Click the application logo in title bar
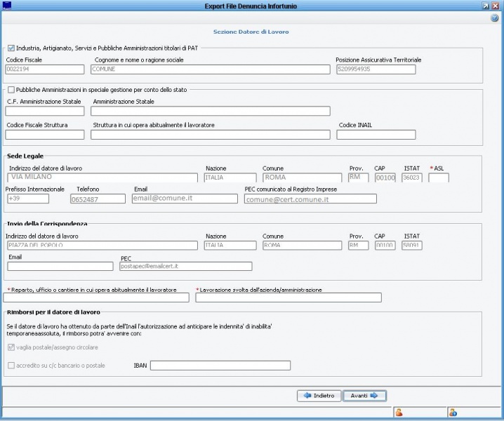Screen dimensions: 504x421 coord(7,6)
